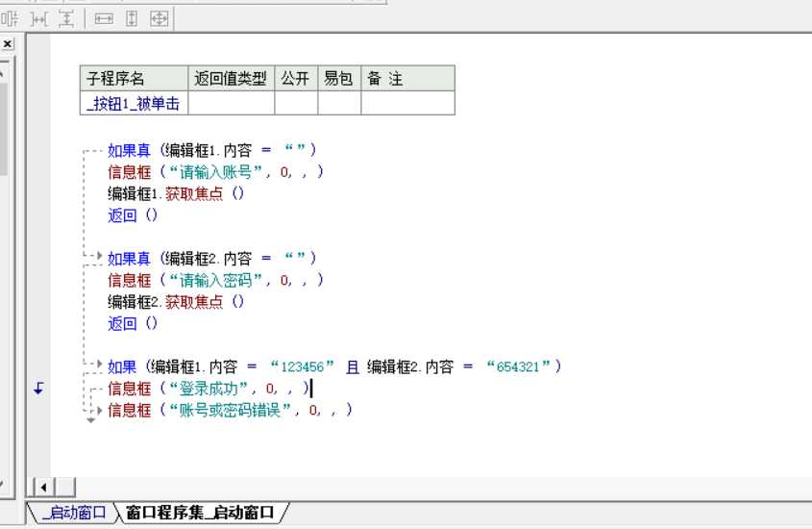The width and height of the screenshot is (812, 529).
Task: Click the empty return type cell
Action: (x=231, y=103)
